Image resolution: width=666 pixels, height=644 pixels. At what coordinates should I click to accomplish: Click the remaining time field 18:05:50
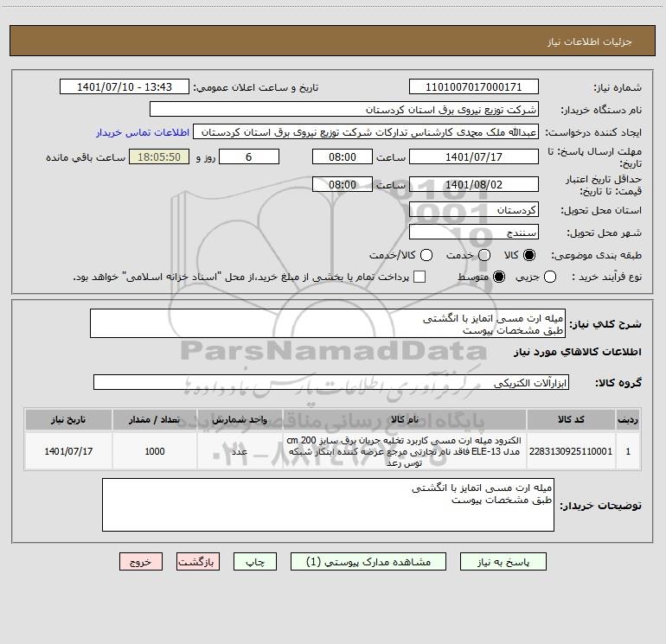[x=159, y=156]
